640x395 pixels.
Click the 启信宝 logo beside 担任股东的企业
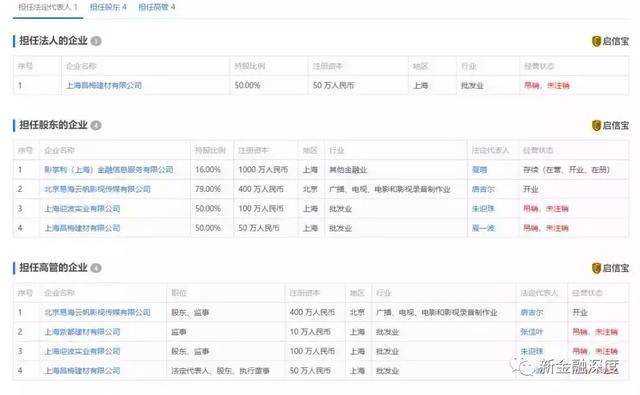610,126
